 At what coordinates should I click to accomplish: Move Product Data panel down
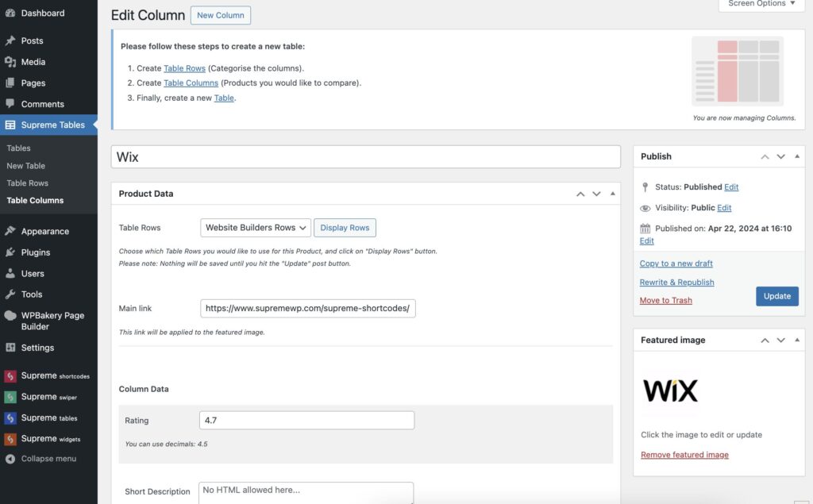(596, 194)
